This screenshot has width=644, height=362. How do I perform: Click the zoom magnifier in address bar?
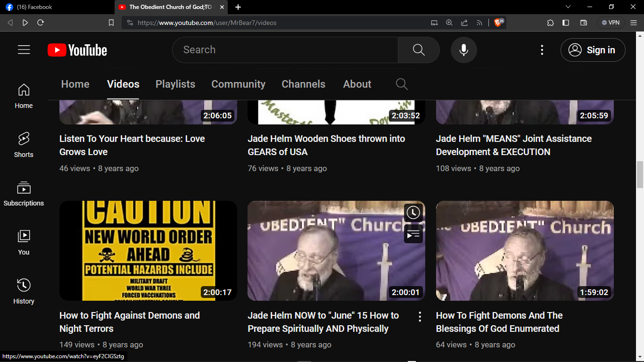click(449, 23)
